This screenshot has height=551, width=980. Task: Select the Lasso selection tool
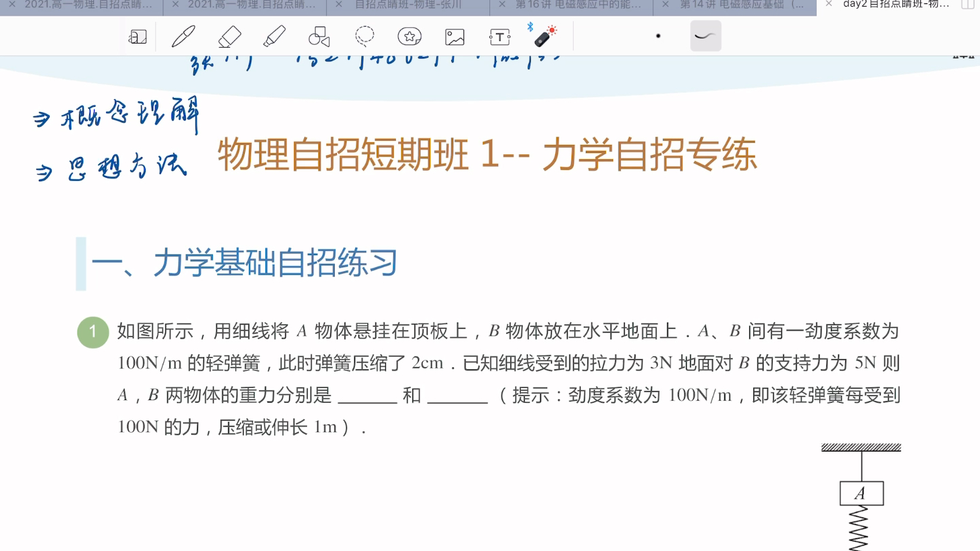(x=365, y=36)
